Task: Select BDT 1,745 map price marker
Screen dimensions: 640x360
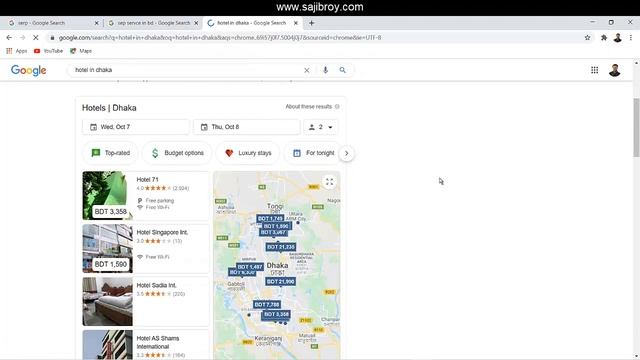Action: click(x=270, y=219)
